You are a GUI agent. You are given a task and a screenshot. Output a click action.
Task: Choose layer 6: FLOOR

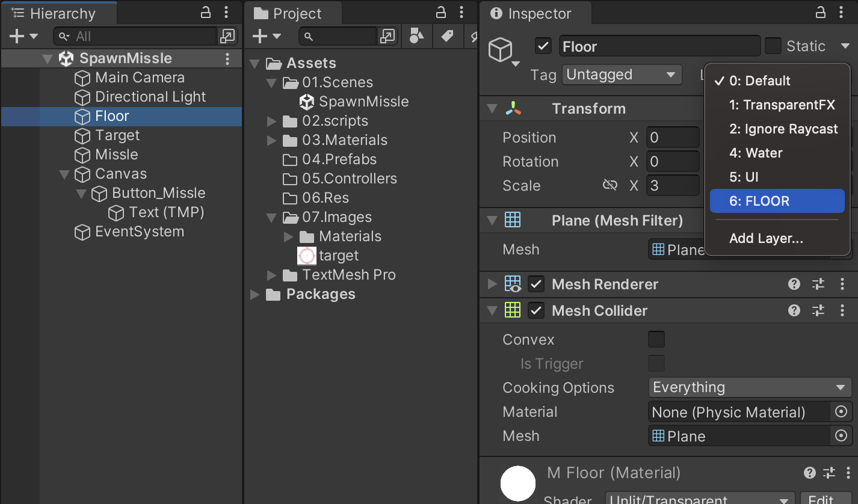click(777, 201)
